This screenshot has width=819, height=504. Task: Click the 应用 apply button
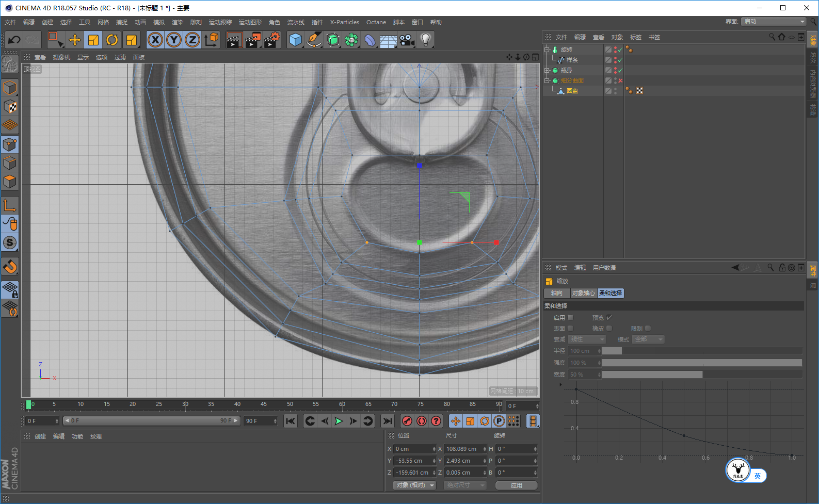click(x=516, y=485)
